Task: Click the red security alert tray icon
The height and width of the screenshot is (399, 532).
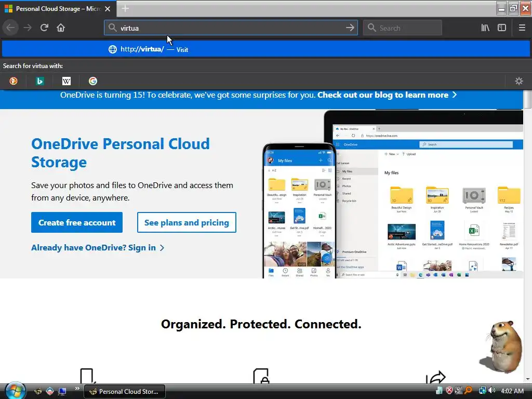Action: pos(449,391)
